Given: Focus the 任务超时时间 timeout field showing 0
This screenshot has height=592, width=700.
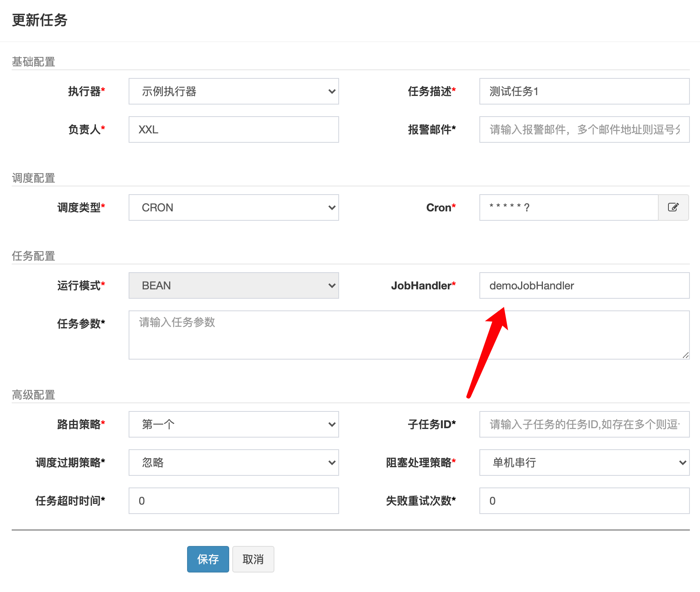Looking at the screenshot, I should point(233,501).
